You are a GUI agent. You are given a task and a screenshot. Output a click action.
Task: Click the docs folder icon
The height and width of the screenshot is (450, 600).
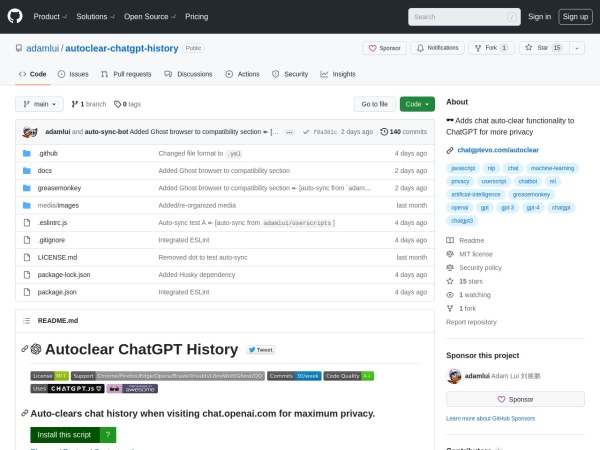coord(27,171)
